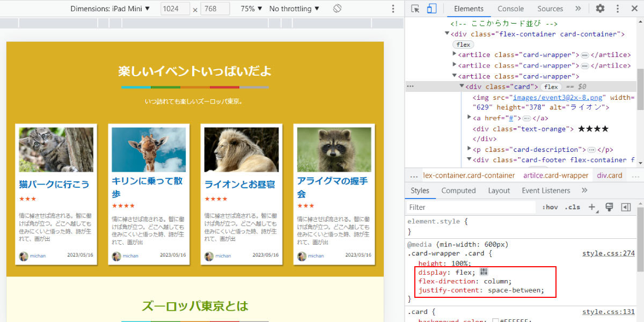Screen dimensions: 644x322
Task: Click the new style rule plus icon
Action: [x=592, y=207]
